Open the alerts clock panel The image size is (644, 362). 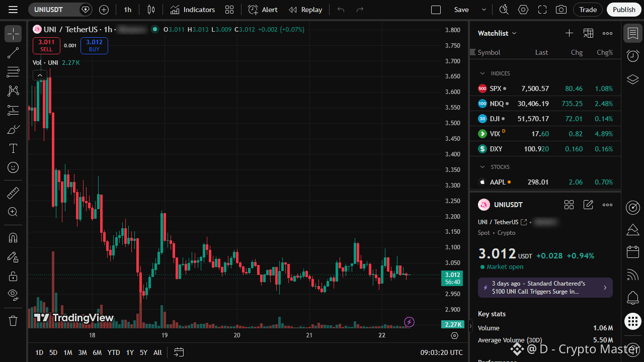(x=633, y=56)
